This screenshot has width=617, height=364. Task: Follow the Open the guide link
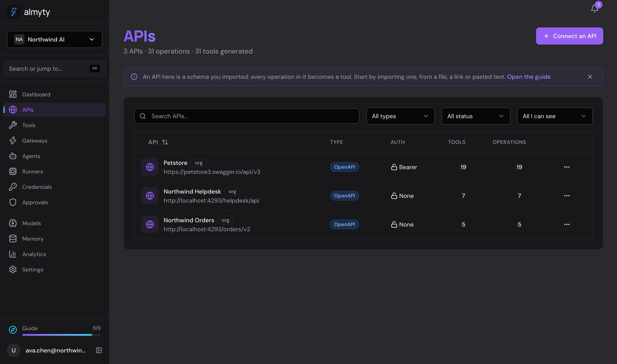(x=529, y=77)
